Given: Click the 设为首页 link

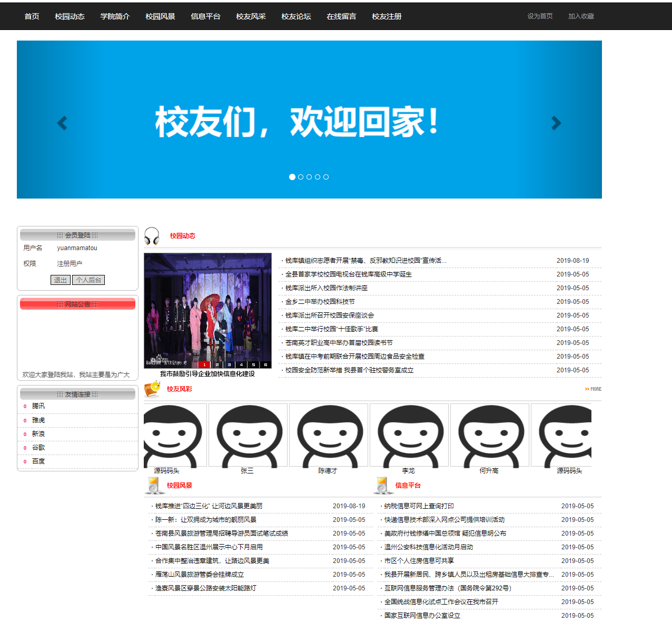Looking at the screenshot, I should tap(539, 16).
